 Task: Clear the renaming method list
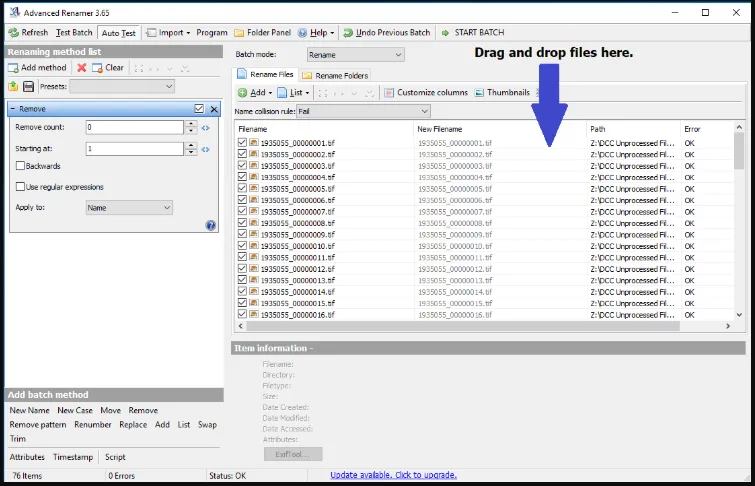[108, 68]
